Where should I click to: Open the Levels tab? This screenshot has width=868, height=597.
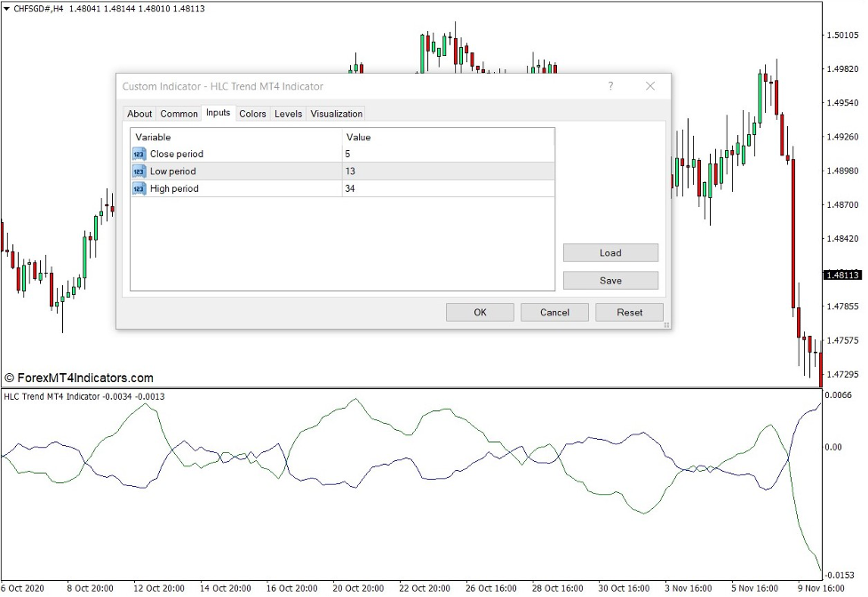coord(287,114)
